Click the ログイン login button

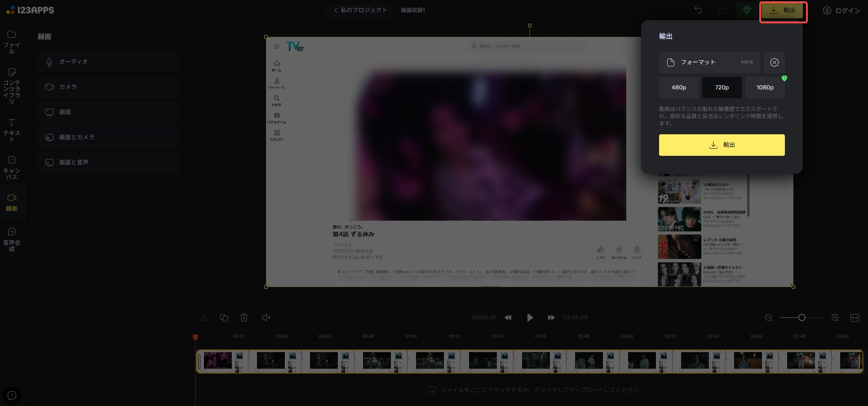point(841,10)
